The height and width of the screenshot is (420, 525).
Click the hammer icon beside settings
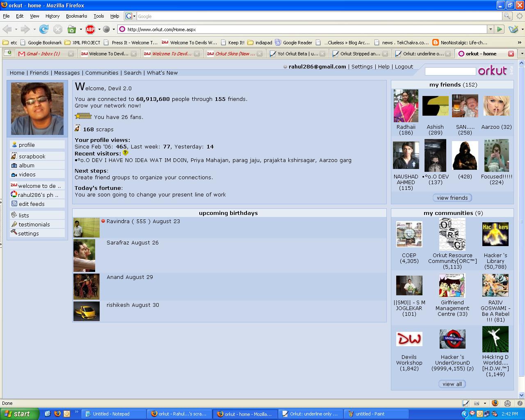[x=14, y=233]
